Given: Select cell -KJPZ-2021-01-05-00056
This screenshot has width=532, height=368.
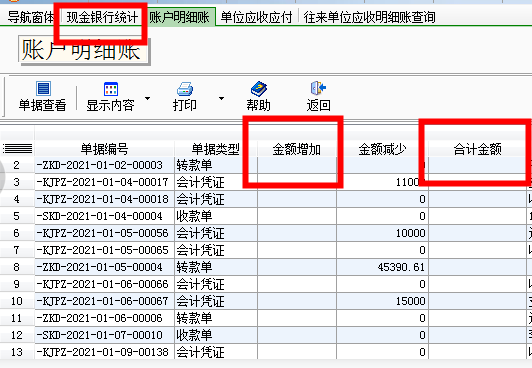Looking at the screenshot, I should click(104, 233).
